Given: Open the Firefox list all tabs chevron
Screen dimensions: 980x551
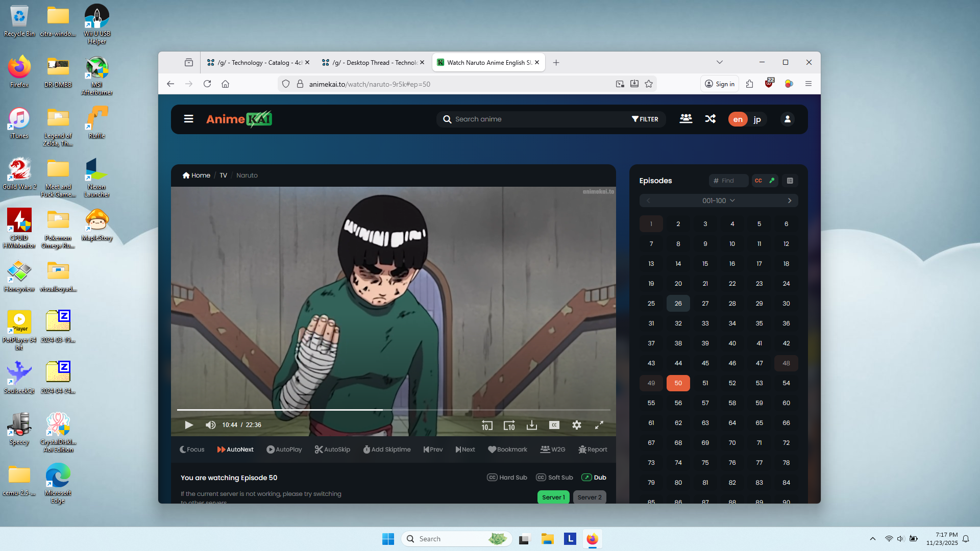Looking at the screenshot, I should coord(719,62).
